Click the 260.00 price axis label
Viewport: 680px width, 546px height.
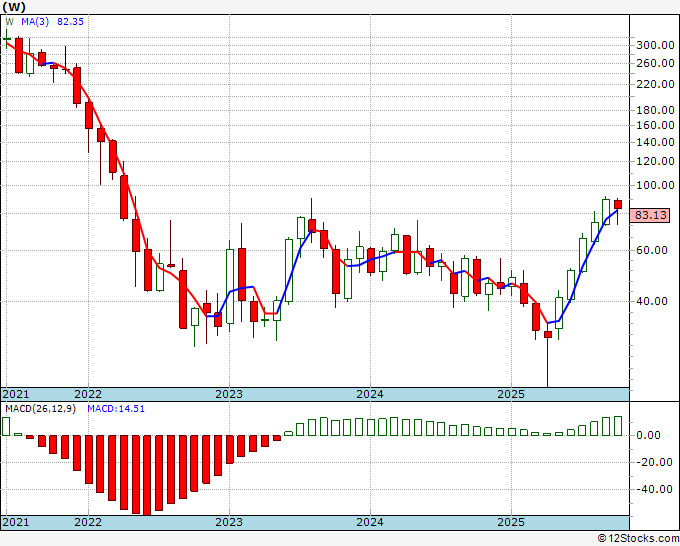tap(655, 63)
